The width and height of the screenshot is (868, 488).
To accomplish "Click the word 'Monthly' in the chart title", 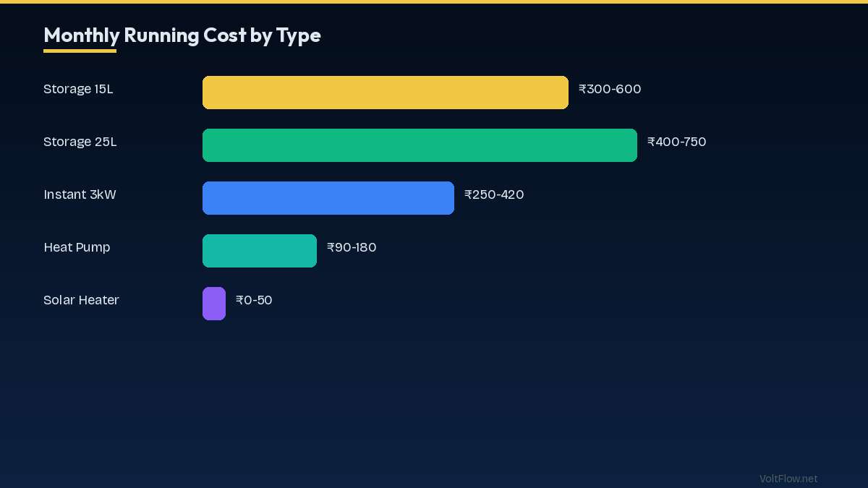I will click(81, 35).
